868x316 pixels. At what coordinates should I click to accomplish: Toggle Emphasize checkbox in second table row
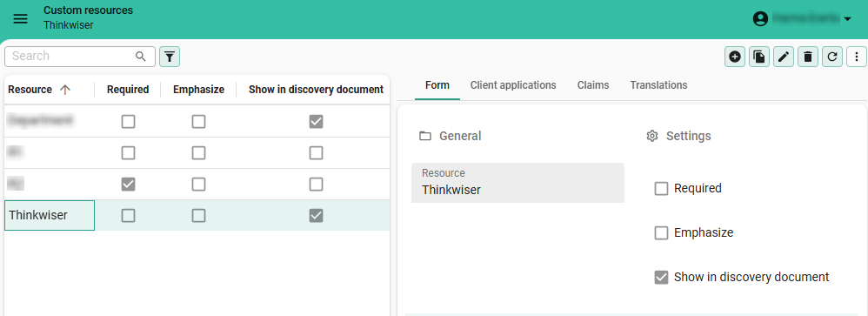198,152
